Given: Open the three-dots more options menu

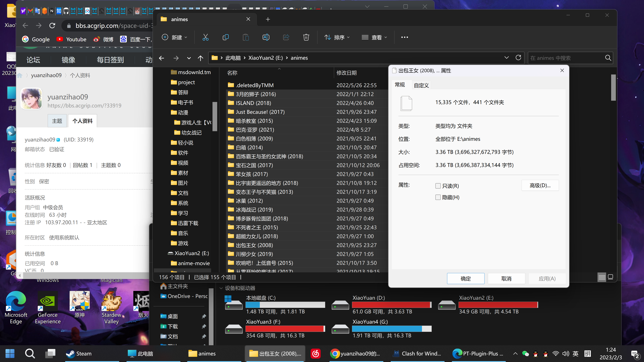Looking at the screenshot, I should tap(405, 37).
